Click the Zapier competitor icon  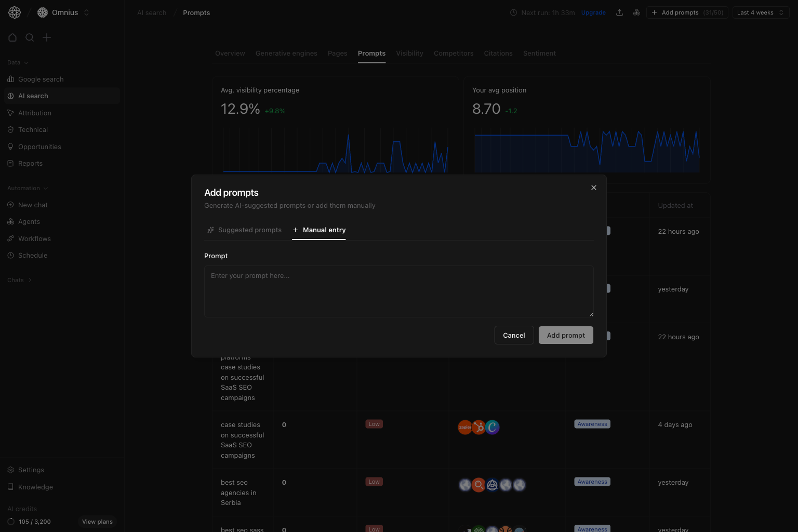pyautogui.click(x=464, y=427)
